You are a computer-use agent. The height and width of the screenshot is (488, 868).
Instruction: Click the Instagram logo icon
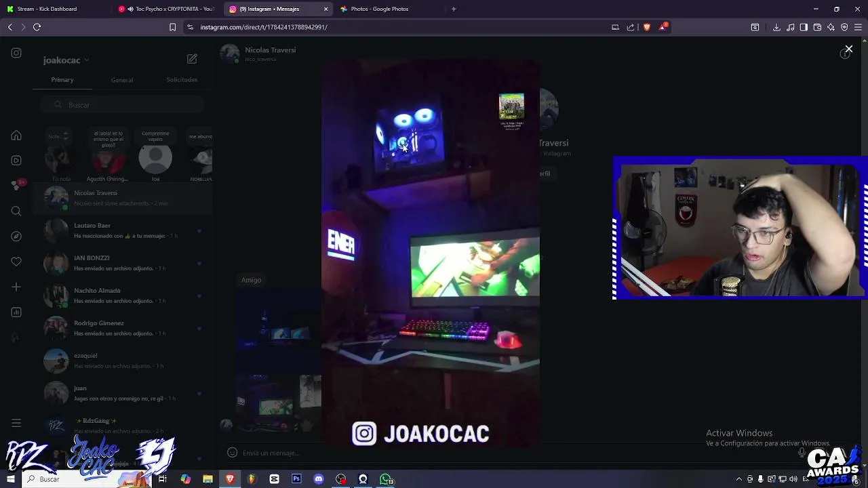(x=16, y=53)
